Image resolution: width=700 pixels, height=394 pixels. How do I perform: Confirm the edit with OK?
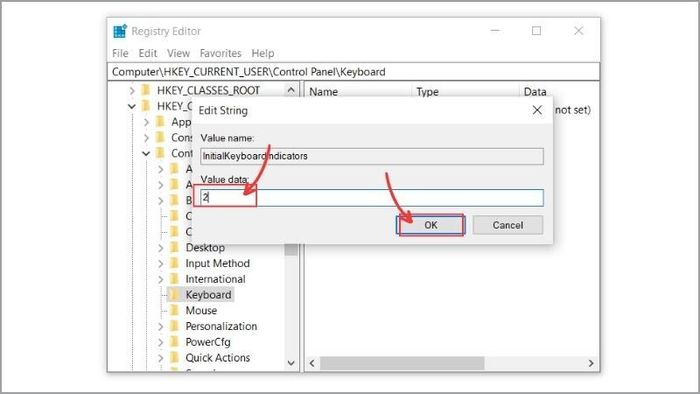431,225
